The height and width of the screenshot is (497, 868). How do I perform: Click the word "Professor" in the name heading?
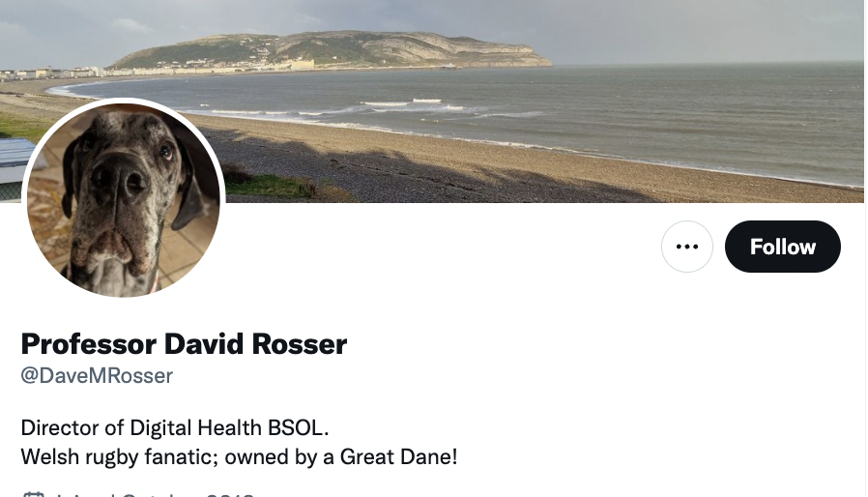pyautogui.click(x=89, y=343)
